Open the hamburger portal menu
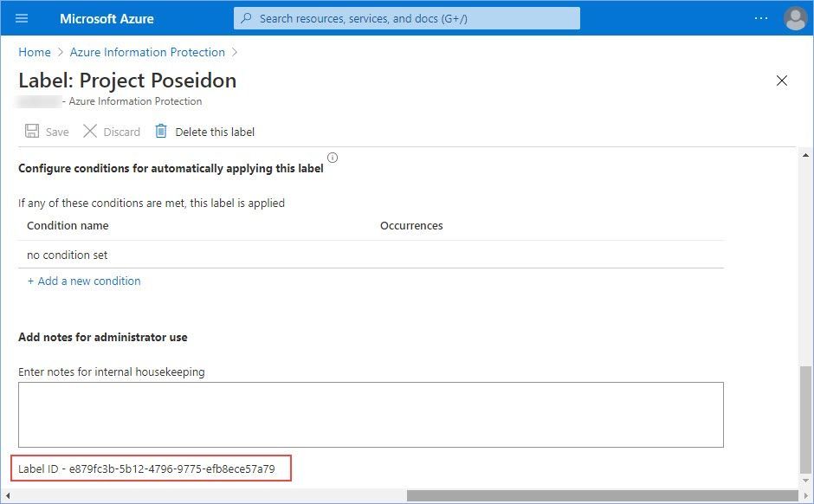814x504 pixels. [x=22, y=19]
